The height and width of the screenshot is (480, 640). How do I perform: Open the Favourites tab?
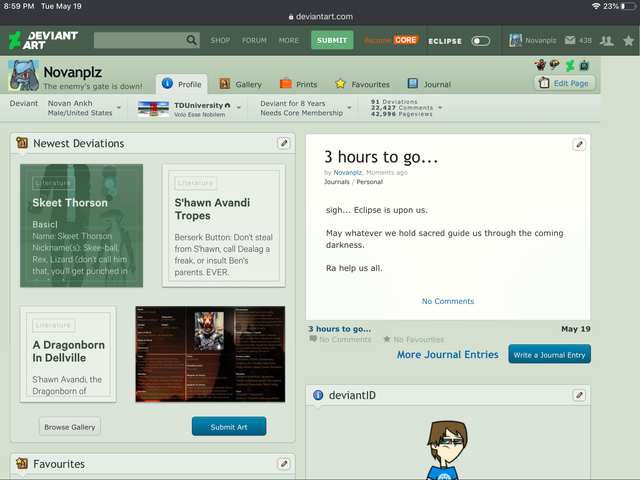pyautogui.click(x=362, y=84)
